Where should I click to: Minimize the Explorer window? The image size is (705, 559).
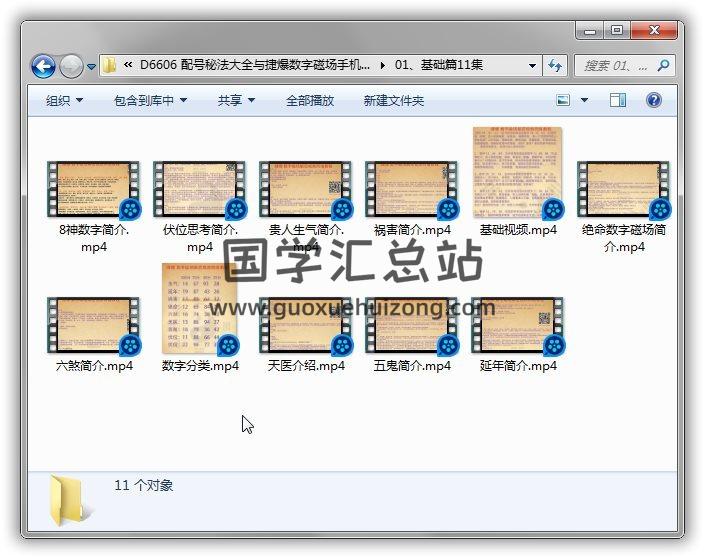[x=590, y=31]
